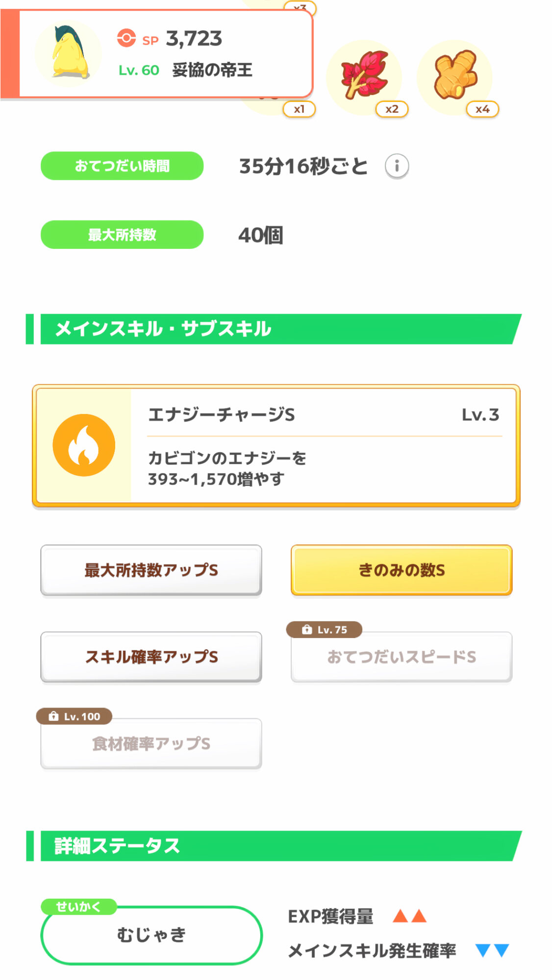Open the 最大所持数アップS sub skill
552x980 pixels.
151,570
